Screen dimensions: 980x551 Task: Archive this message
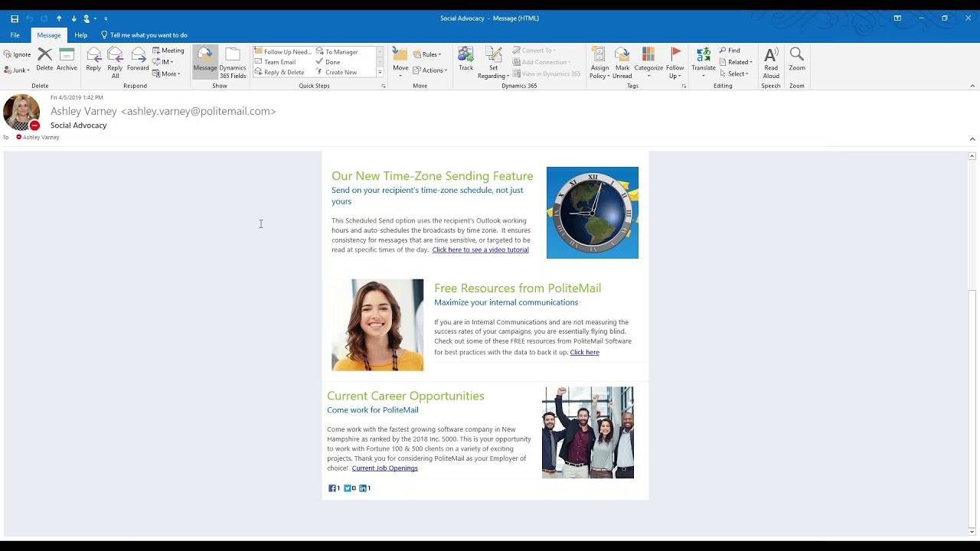(x=67, y=60)
